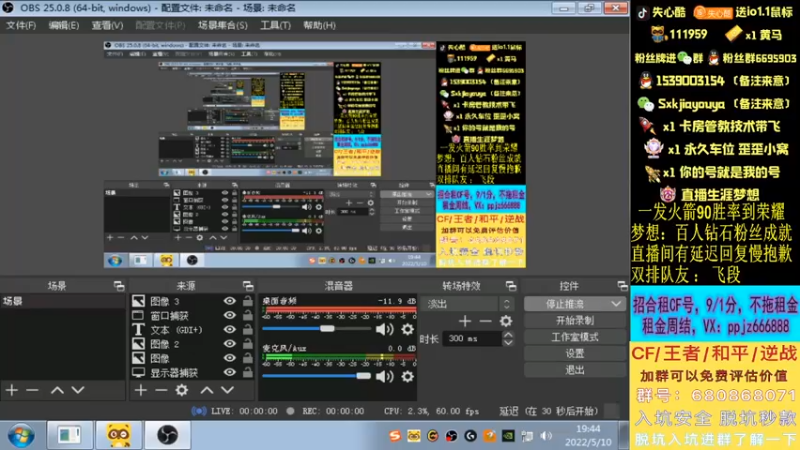Click the 停止推流 button
The height and width of the screenshot is (450, 800).
point(565,304)
